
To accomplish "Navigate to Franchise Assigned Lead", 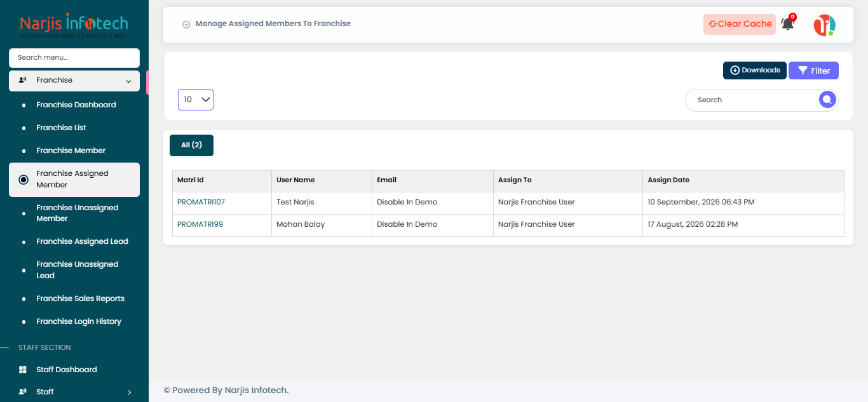I will pos(83,241).
